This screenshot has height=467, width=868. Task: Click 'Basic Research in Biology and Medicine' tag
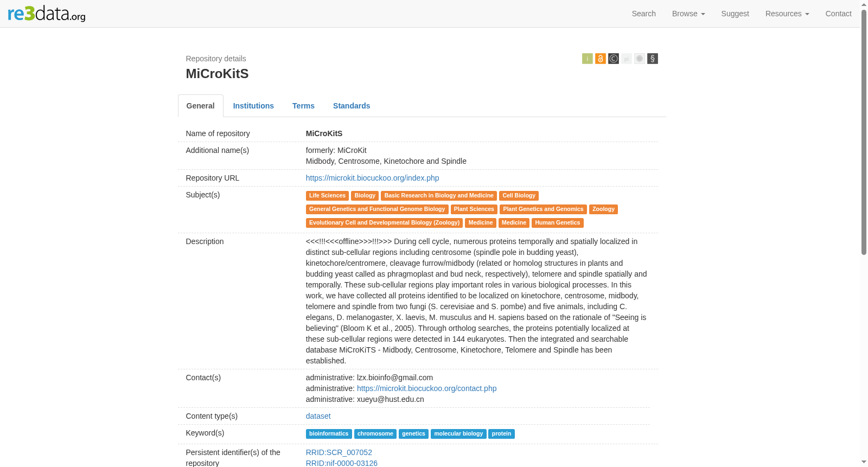(x=439, y=196)
